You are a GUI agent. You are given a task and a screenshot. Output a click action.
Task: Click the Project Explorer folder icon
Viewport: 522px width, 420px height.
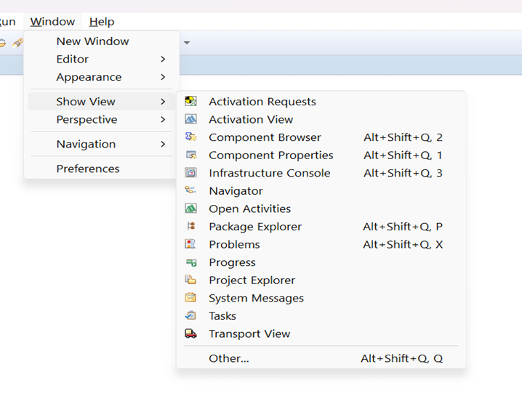[190, 280]
